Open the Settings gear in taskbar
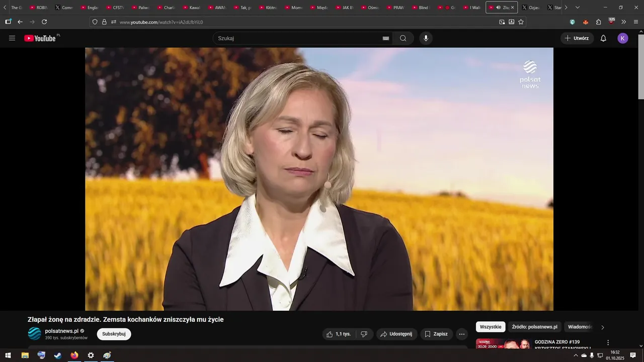This screenshot has height=362, width=644. point(91,355)
